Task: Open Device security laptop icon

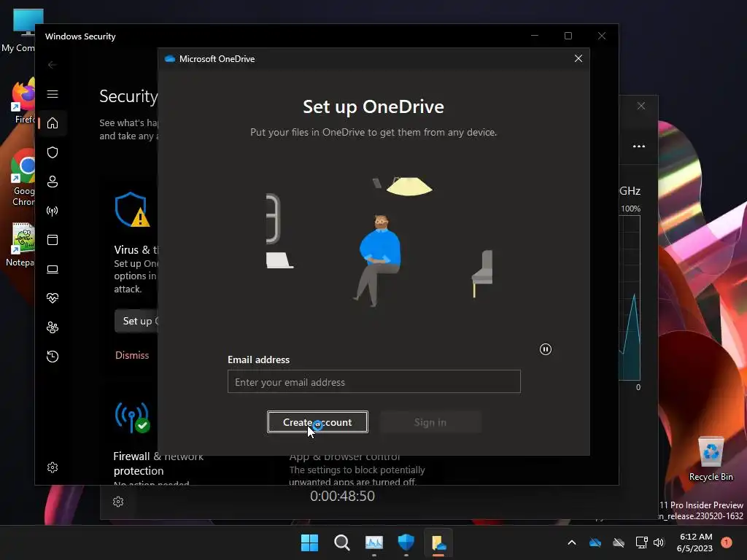Action: [x=53, y=269]
